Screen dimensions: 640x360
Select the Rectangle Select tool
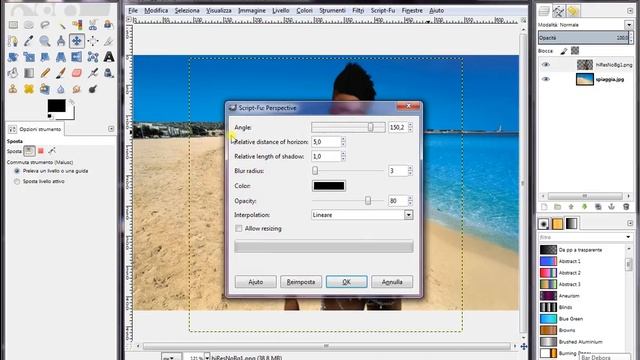pos(13,25)
